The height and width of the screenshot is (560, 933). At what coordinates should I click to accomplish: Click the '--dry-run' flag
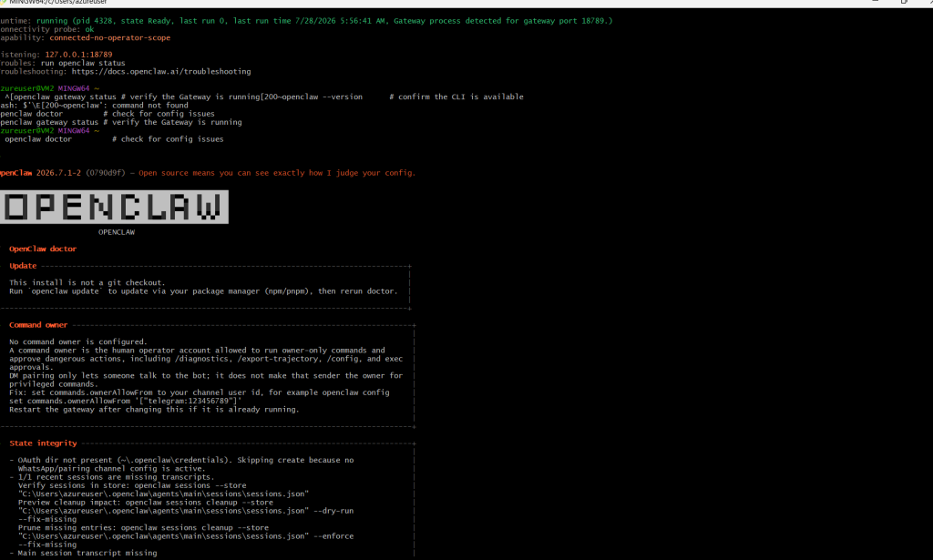333,511
